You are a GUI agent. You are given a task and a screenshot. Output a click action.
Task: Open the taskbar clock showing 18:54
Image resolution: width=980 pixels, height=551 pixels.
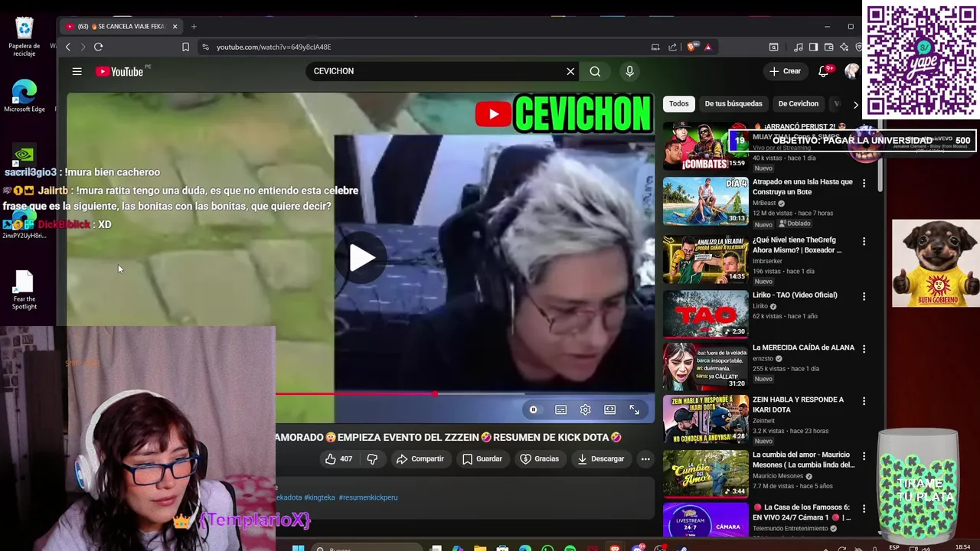click(962, 547)
